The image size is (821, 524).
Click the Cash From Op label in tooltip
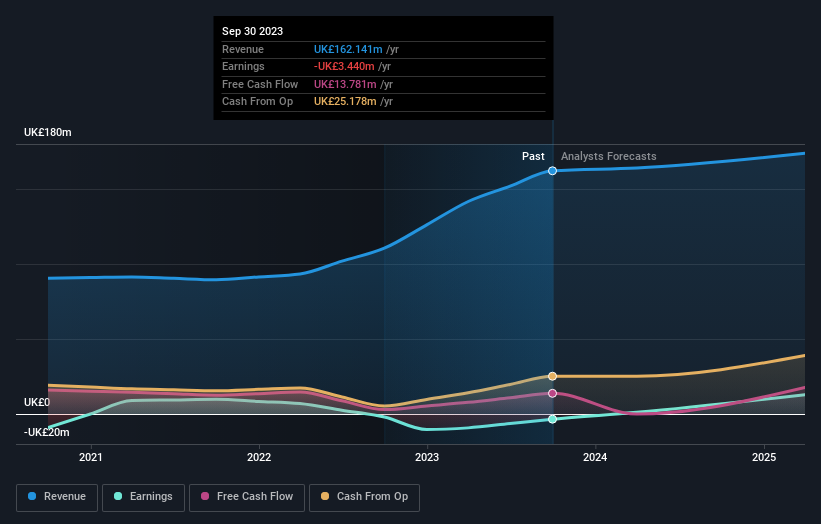[257, 102]
